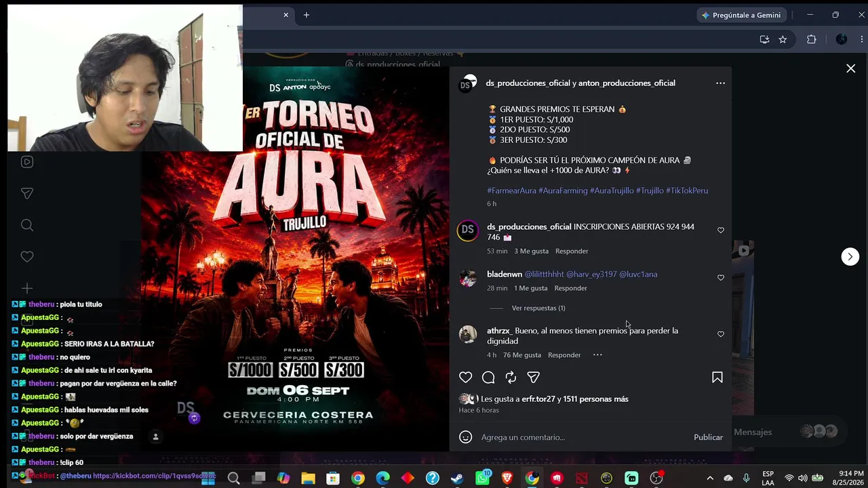Click the comment bubble icon below the comments
This screenshot has height=488, width=868.
pos(488,378)
